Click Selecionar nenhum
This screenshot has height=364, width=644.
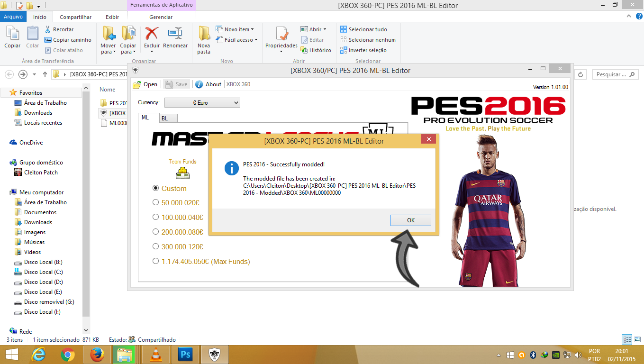point(368,40)
